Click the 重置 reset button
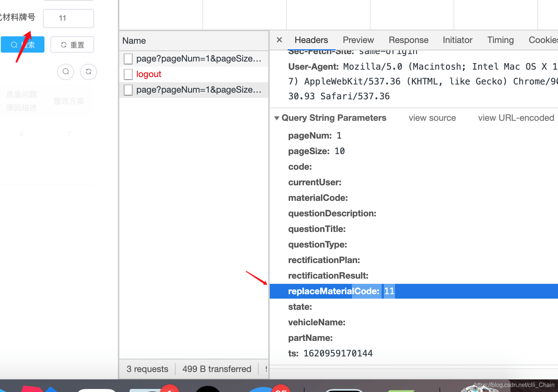The height and width of the screenshot is (392, 558). pyautogui.click(x=72, y=44)
